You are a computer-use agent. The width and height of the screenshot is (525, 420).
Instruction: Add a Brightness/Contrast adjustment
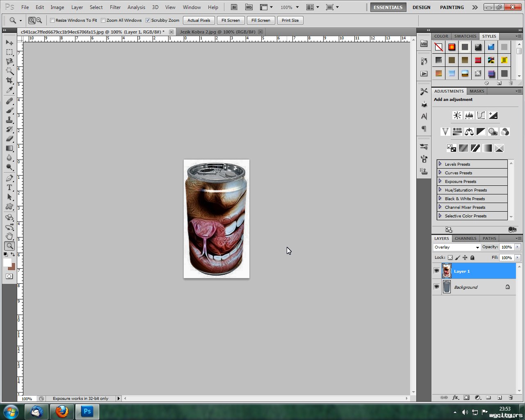tap(457, 115)
